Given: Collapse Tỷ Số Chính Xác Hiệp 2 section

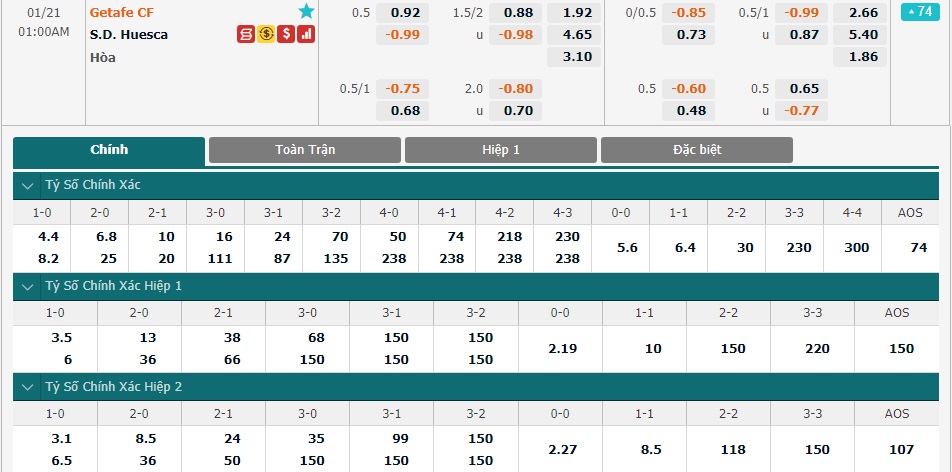Looking at the screenshot, I should [27, 387].
